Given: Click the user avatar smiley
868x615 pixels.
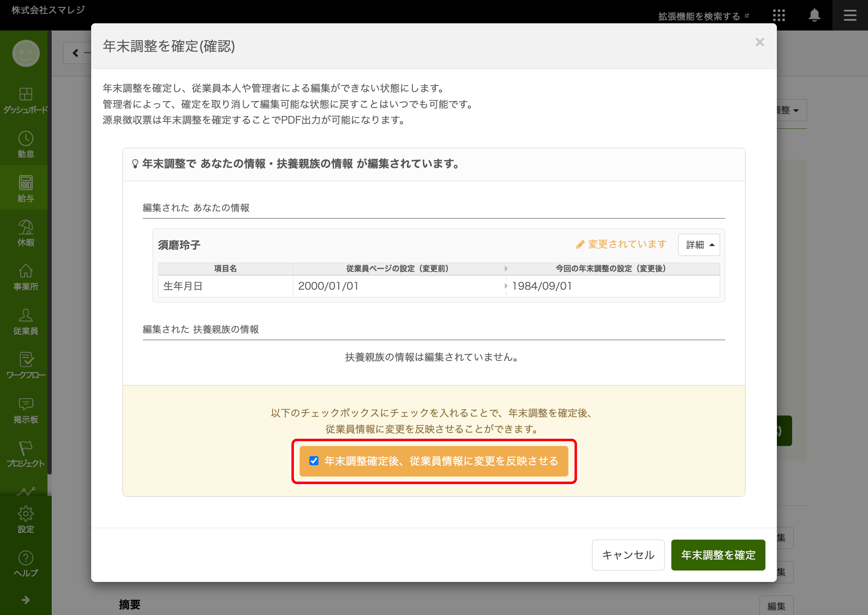Looking at the screenshot, I should click(x=26, y=53).
